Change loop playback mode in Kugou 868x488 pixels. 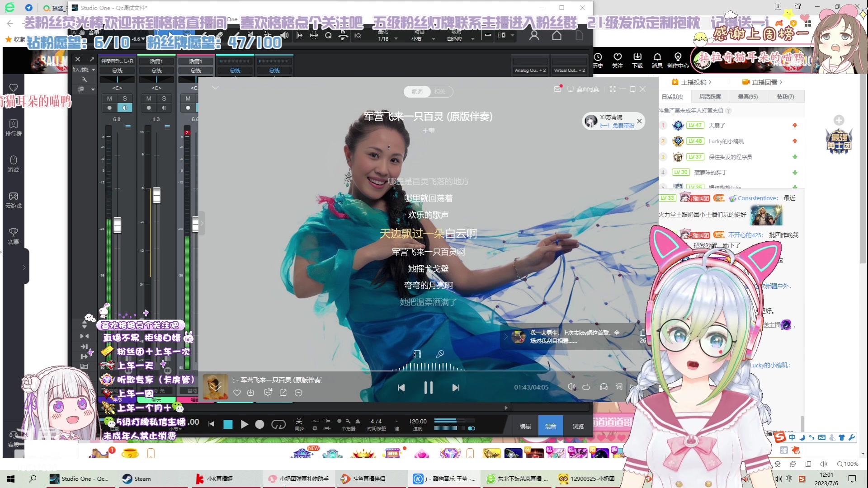[x=586, y=387]
